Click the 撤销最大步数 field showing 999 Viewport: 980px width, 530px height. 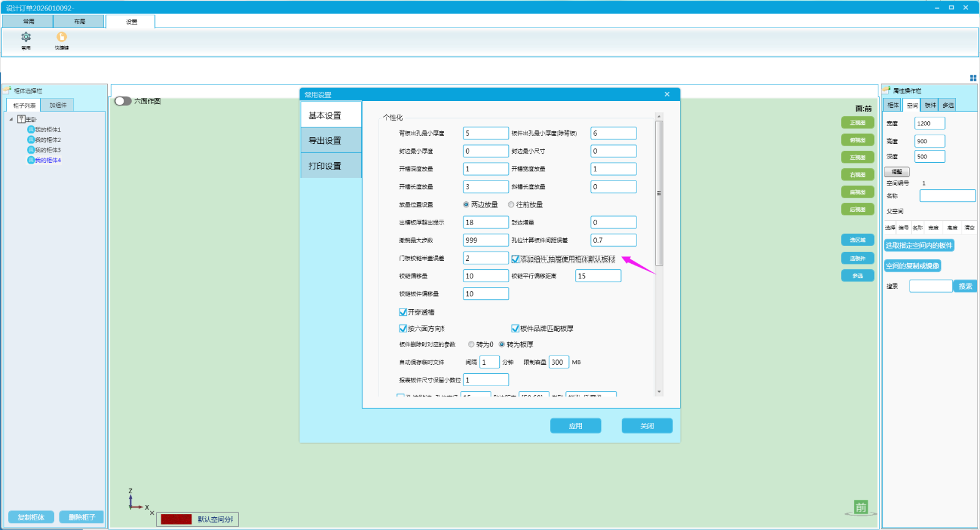pos(486,240)
